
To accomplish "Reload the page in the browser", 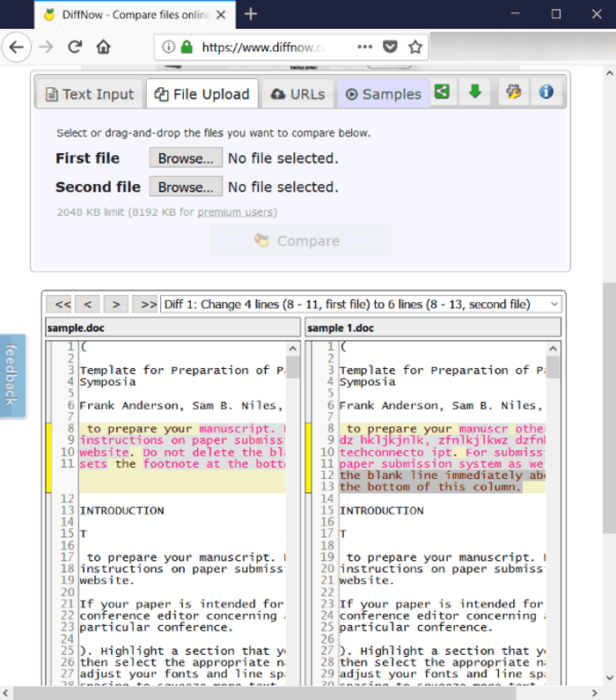I will (74, 47).
